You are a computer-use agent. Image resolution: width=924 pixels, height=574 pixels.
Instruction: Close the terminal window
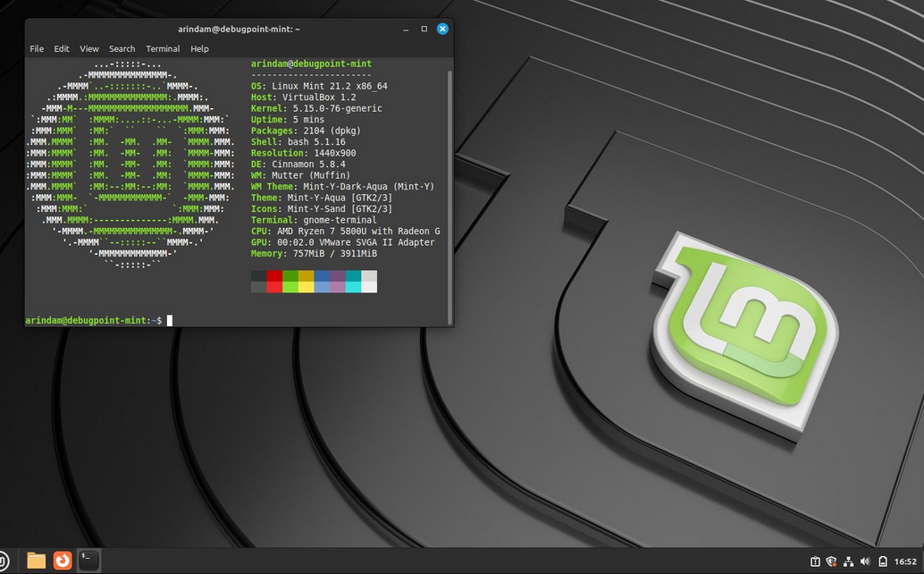pos(442,29)
